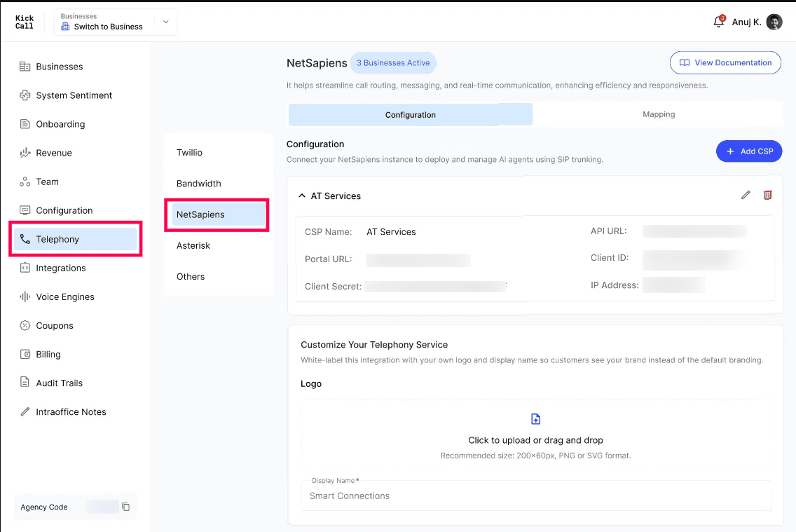Click the 3 Businesses Active badge
The height and width of the screenshot is (532, 796).
(x=393, y=63)
